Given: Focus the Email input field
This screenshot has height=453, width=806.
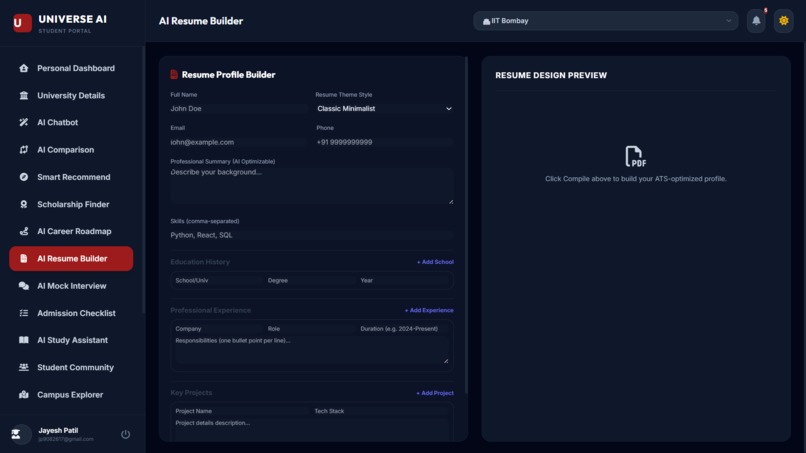Looking at the screenshot, I should coord(239,142).
